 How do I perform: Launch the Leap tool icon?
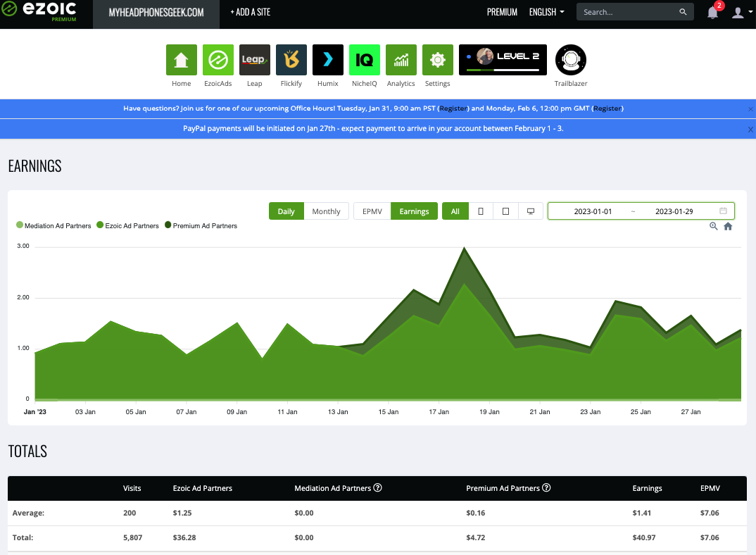click(x=255, y=60)
